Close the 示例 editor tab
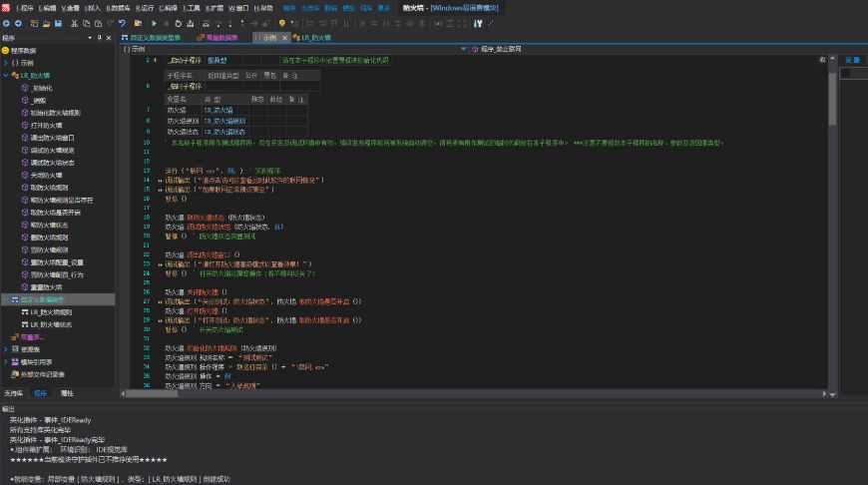Viewport: 868px width, 485px height. (x=284, y=38)
